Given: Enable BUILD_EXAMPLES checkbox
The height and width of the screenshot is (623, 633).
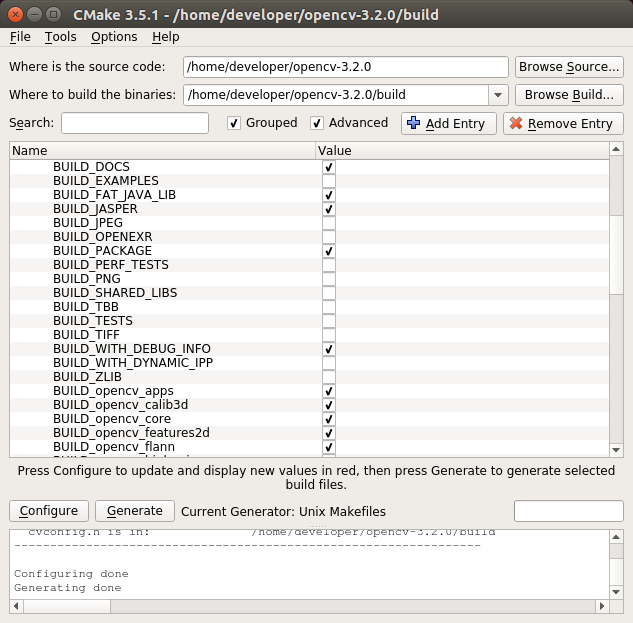Looking at the screenshot, I should (x=329, y=181).
